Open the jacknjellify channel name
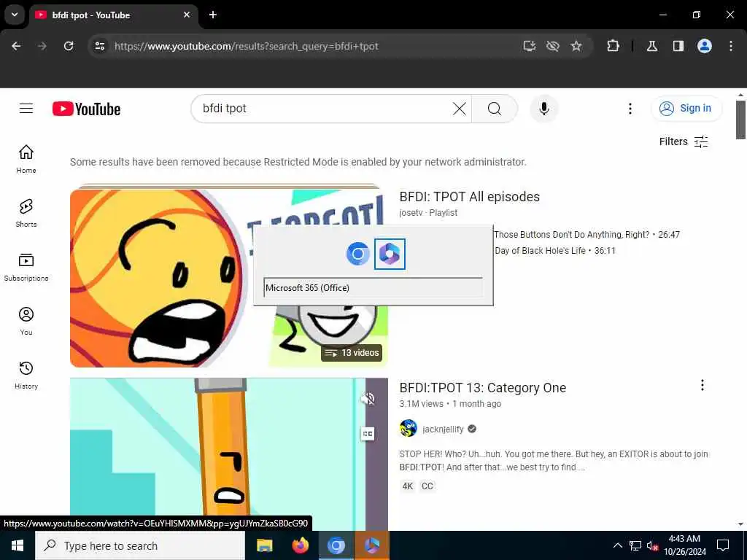The image size is (747, 560). pyautogui.click(x=443, y=429)
